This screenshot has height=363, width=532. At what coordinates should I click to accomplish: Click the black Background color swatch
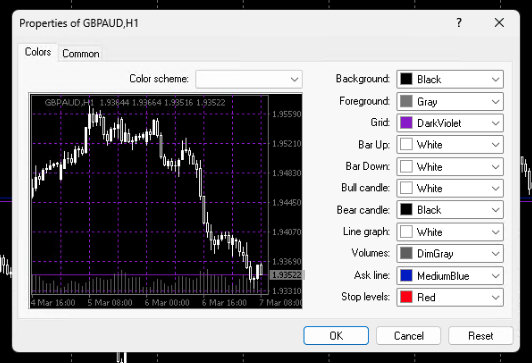[406, 79]
